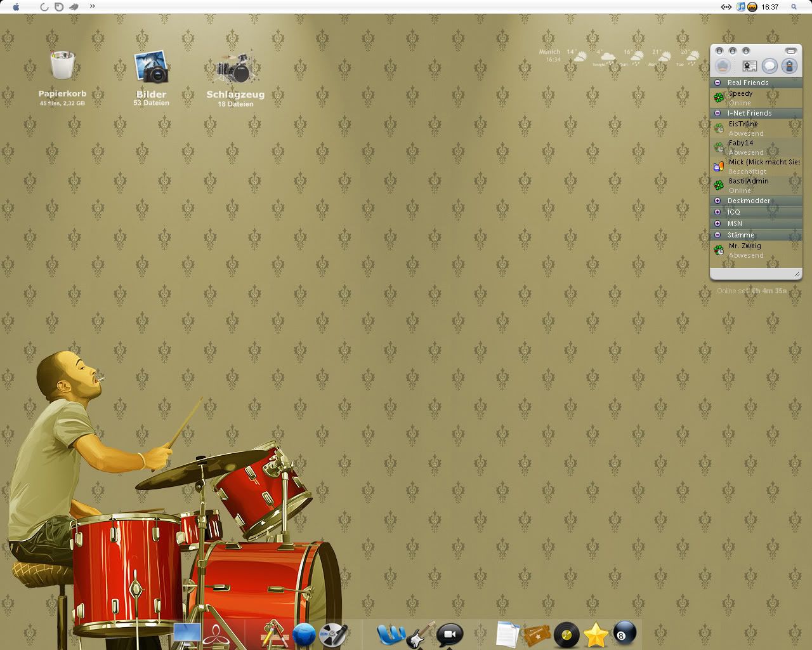
Task: Select contact Mick {Mick macht Sies
Action: point(756,166)
